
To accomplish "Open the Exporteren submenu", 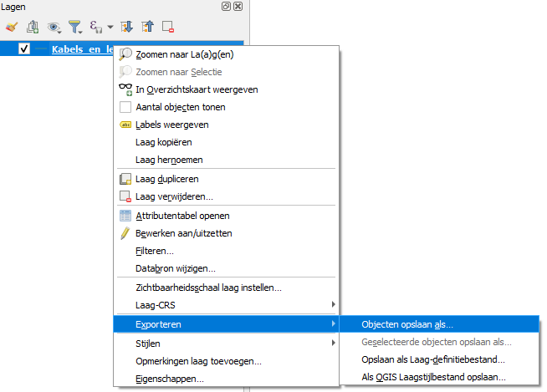I will (x=226, y=324).
